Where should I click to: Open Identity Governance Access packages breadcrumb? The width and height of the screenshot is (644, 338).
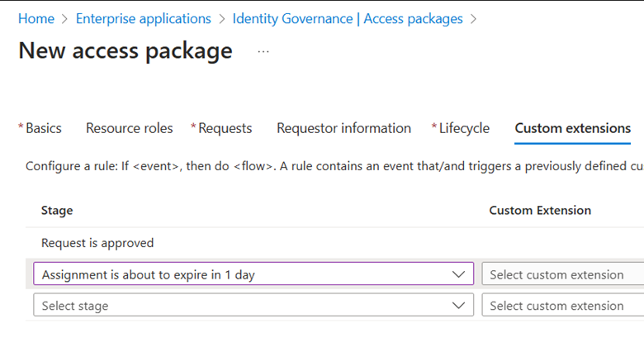348,18
